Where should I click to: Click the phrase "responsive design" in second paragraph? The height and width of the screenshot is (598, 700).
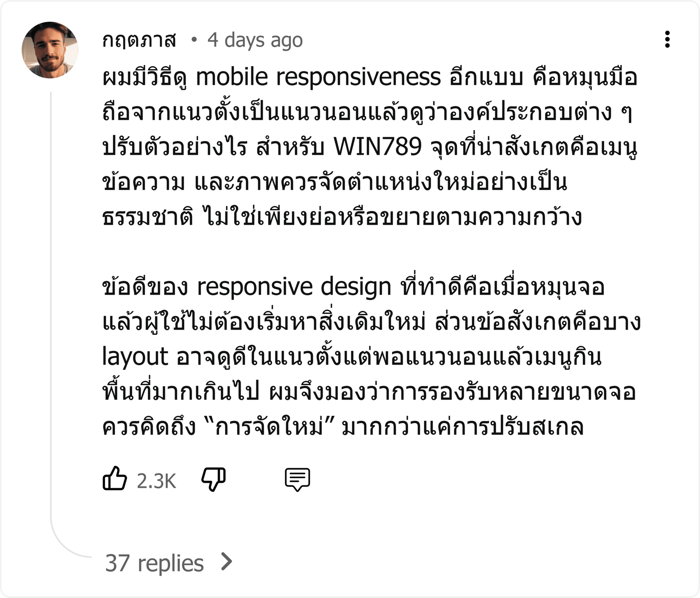click(294, 288)
